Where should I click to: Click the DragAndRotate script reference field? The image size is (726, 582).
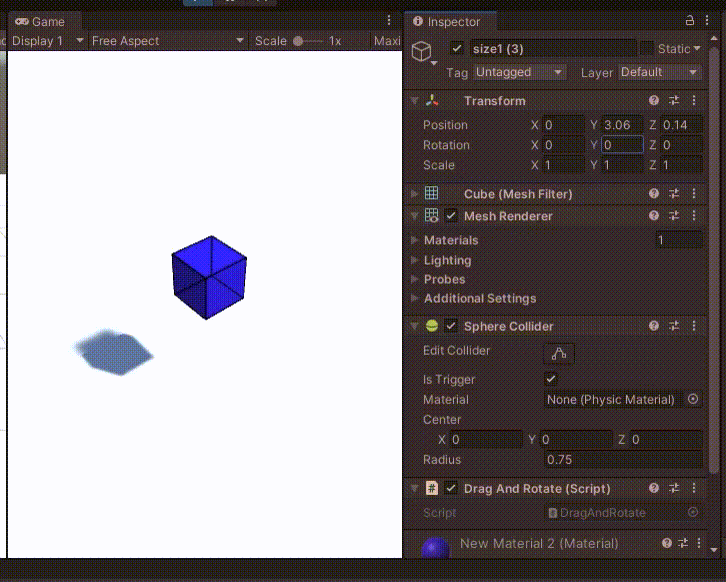[623, 513]
